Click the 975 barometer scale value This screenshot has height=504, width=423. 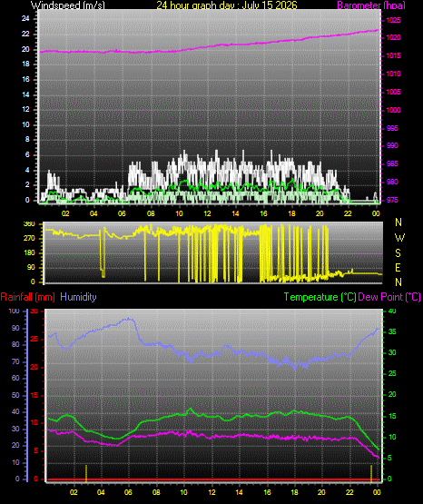[392, 201]
